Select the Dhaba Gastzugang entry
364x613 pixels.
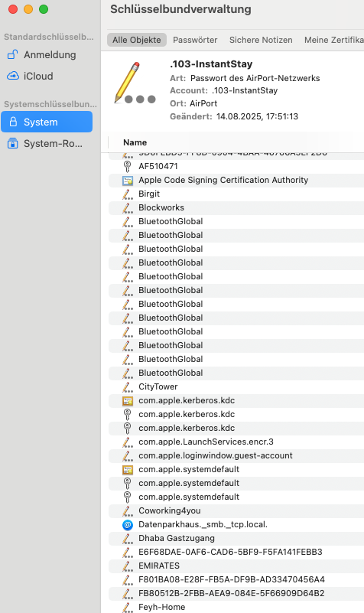[236, 538]
